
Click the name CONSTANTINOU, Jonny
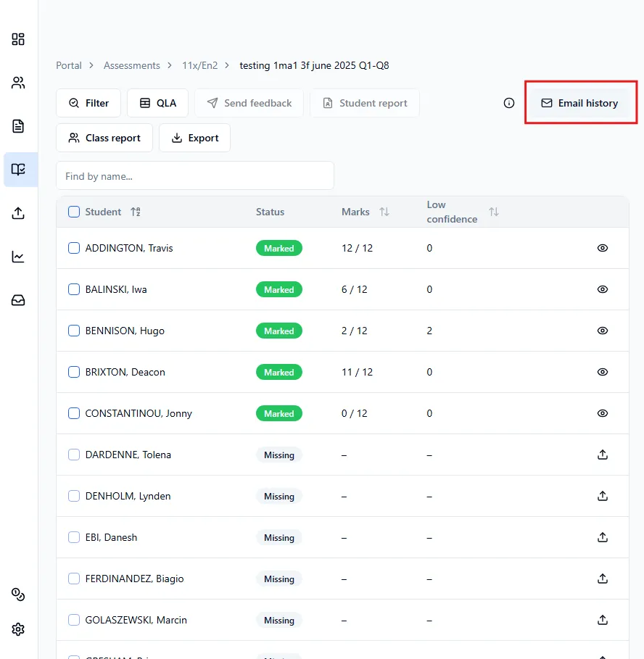139,413
